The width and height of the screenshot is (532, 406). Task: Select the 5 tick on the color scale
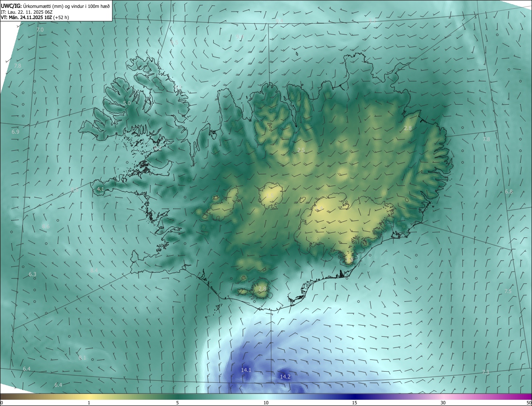point(177,403)
